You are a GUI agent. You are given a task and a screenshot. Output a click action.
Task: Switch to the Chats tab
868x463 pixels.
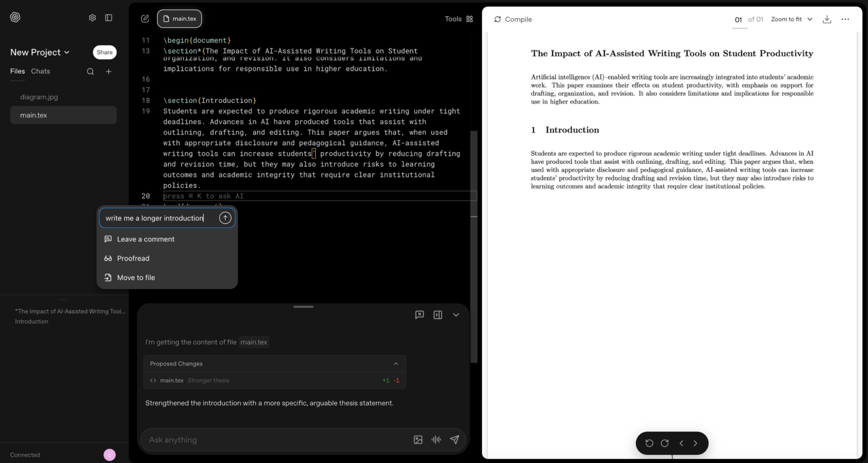40,71
